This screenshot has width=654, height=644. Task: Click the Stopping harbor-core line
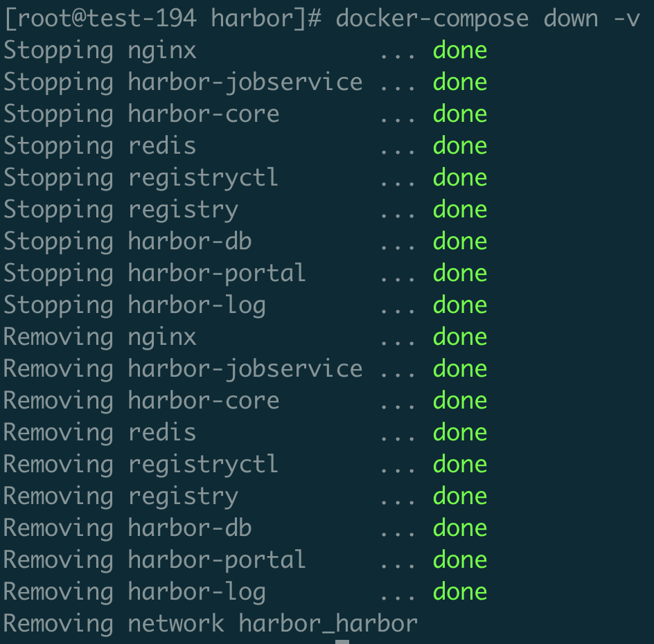coord(245,115)
